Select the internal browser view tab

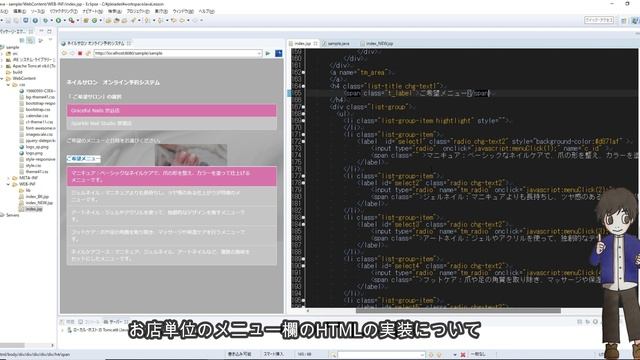click(96, 43)
